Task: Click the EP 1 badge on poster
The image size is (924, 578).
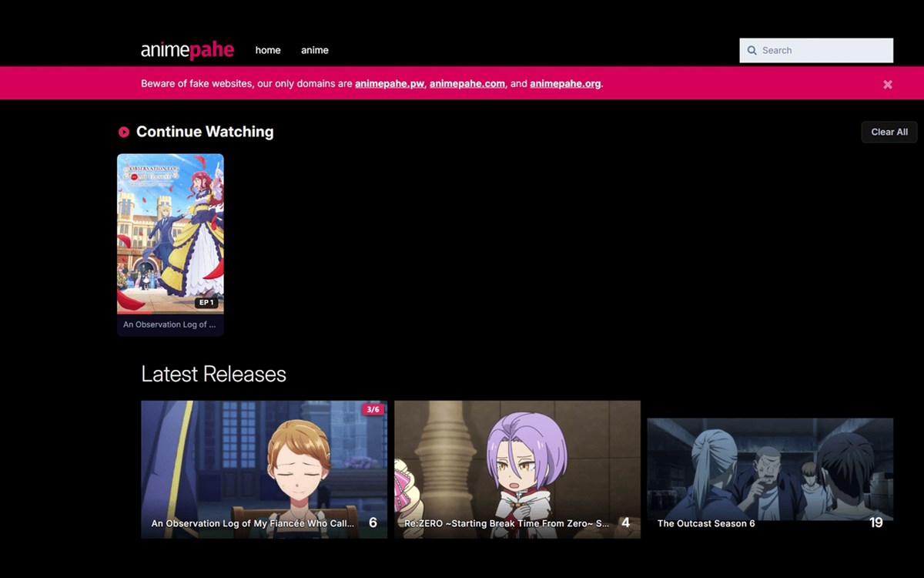Action: (x=206, y=303)
